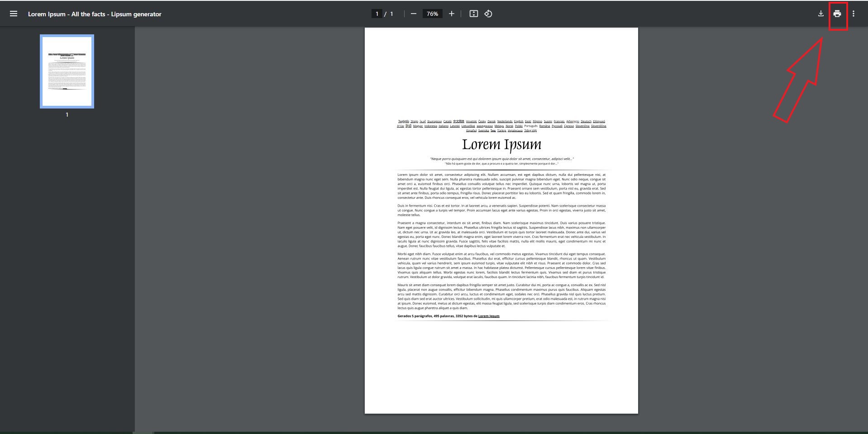The width and height of the screenshot is (868, 434).
Task: Click the Hrvatski language link
Action: [x=471, y=121]
